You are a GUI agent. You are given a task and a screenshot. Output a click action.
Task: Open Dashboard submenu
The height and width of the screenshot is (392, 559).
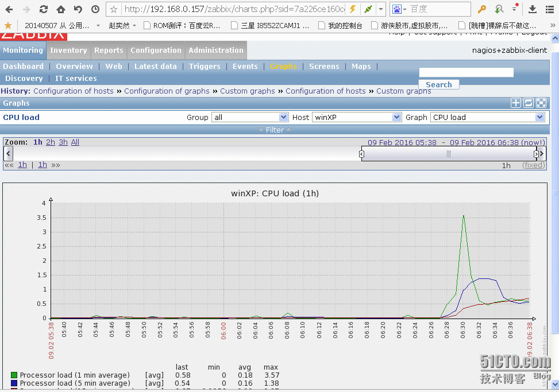coord(23,66)
